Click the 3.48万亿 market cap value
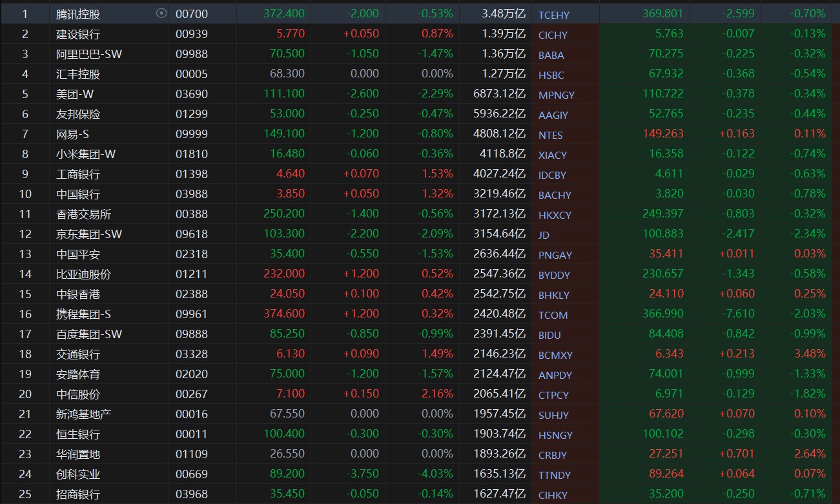This screenshot has height=504, width=840. click(x=504, y=14)
